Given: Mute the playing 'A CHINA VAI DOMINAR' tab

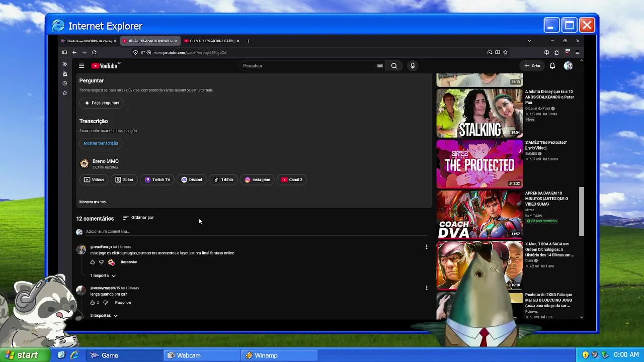Looking at the screenshot, I should coord(131,41).
